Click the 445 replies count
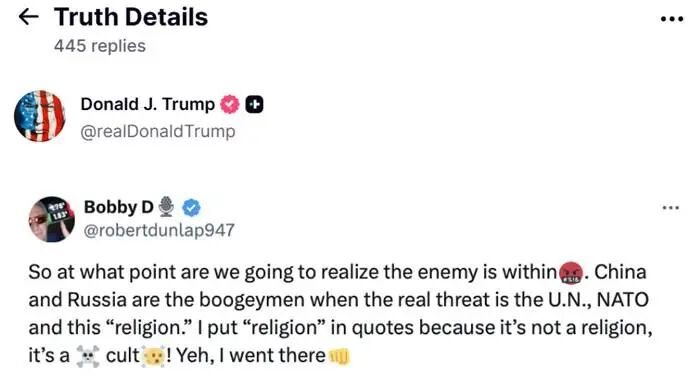Viewport: 691px width, 386px height. (x=100, y=46)
